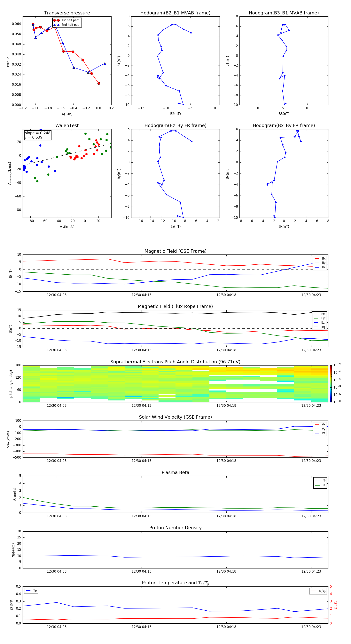Click "12/30 04:08" tick under Proton Number Density plot
This screenshot has height=644, width=351.
[x=57, y=571]
